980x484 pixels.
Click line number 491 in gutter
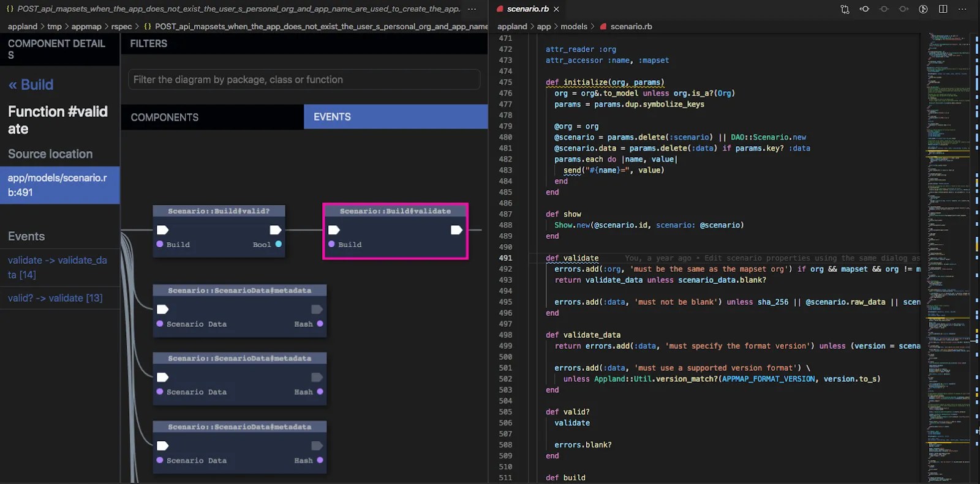[505, 258]
